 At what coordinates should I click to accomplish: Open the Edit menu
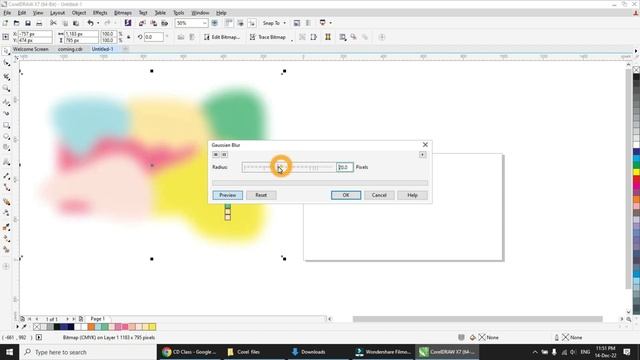tap(22, 13)
